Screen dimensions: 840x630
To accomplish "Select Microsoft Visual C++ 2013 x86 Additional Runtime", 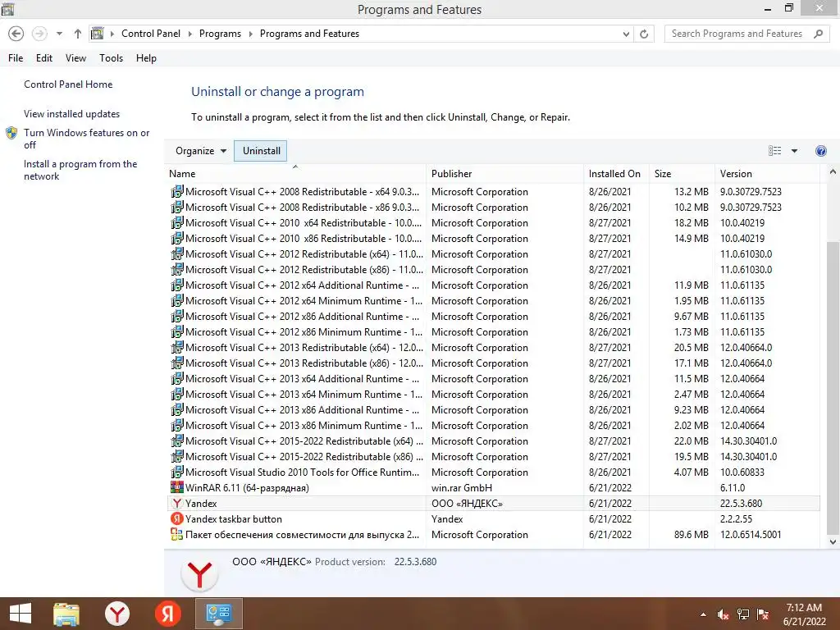I will [492, 410].
